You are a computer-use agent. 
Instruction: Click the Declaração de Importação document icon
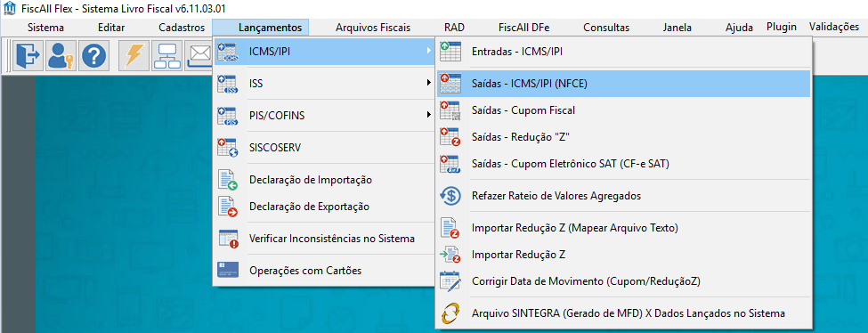[x=228, y=180]
